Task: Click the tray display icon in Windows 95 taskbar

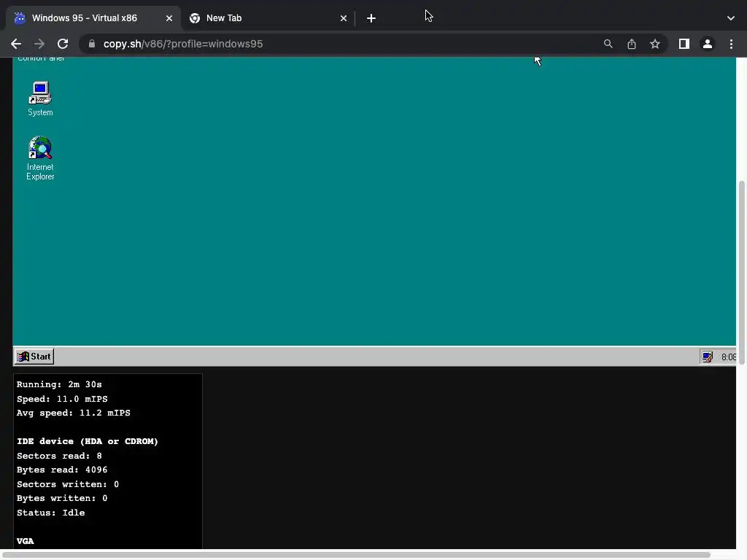Action: coord(707,357)
